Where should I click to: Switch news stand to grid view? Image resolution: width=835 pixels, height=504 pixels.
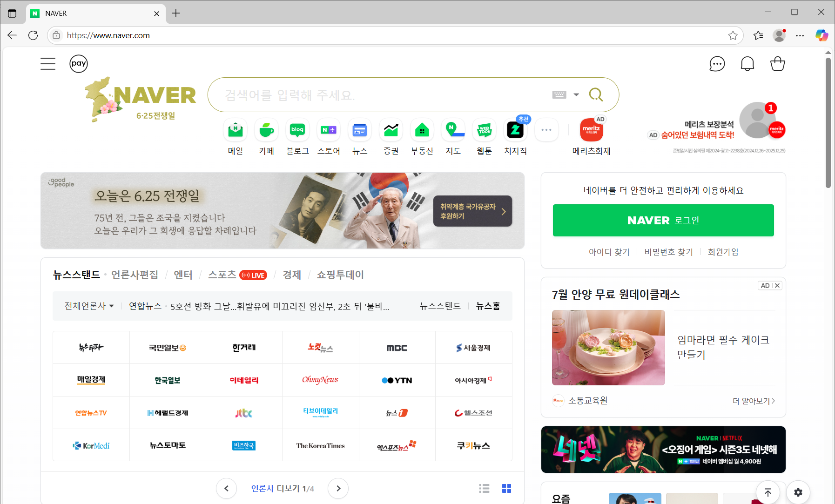(x=506, y=488)
